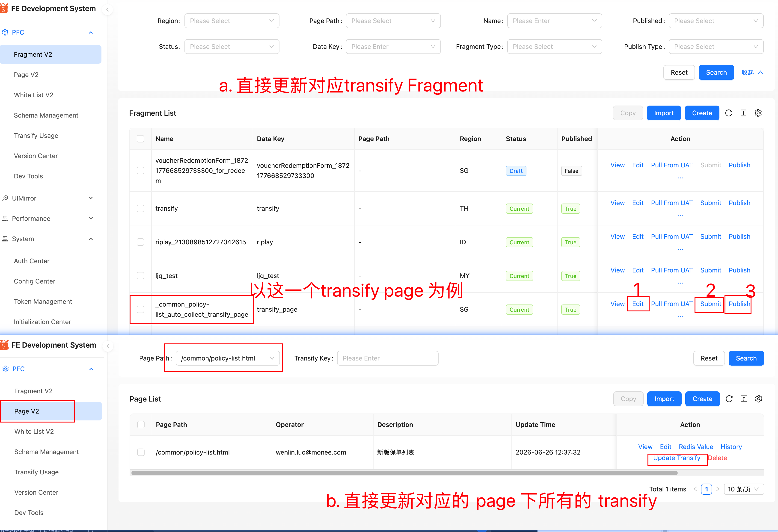Click Update Transify for policy-list page

click(x=677, y=458)
